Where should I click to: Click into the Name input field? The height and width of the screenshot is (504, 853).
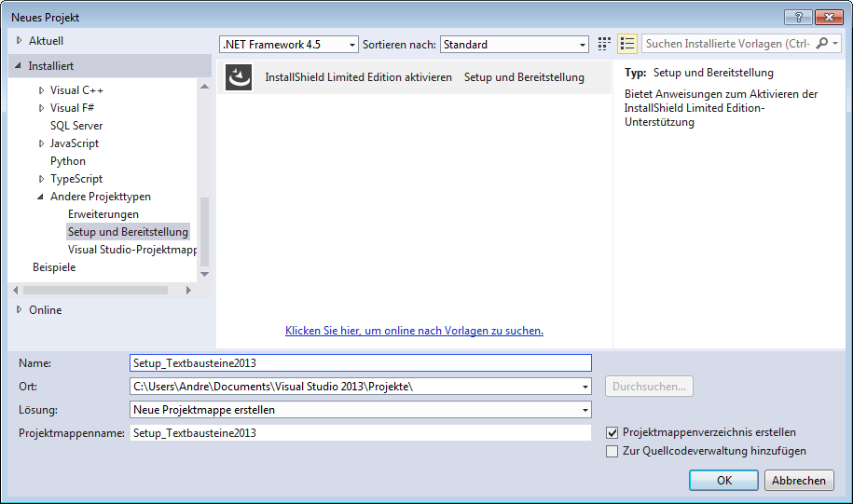pos(361,363)
